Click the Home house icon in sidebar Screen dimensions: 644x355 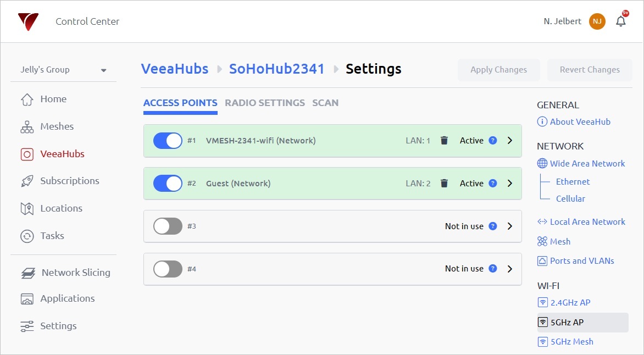coord(27,99)
